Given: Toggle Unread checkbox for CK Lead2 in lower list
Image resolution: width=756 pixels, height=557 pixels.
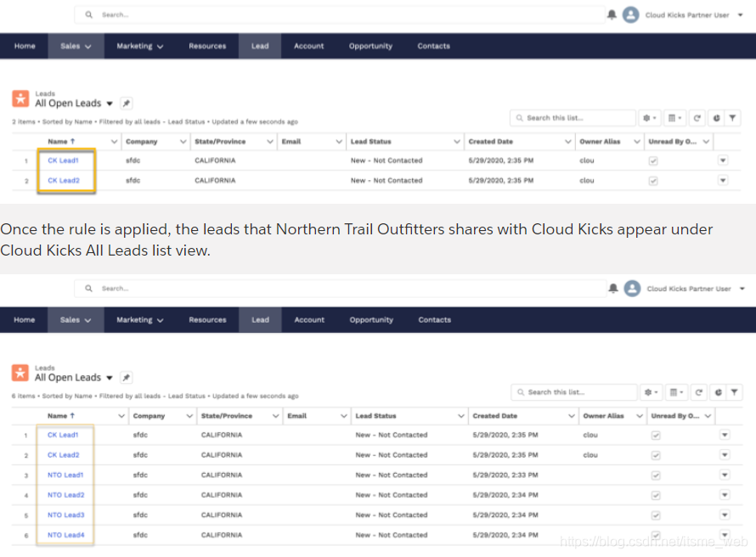Looking at the screenshot, I should tap(656, 455).
